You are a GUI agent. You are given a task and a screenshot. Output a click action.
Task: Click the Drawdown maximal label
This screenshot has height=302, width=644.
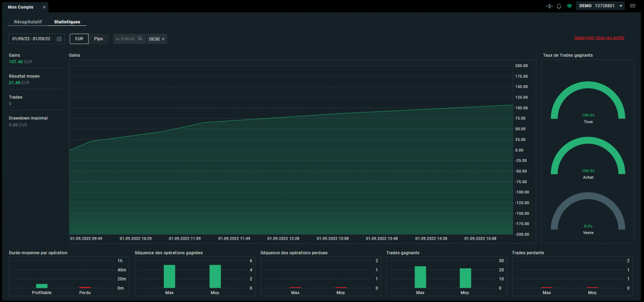click(x=28, y=118)
